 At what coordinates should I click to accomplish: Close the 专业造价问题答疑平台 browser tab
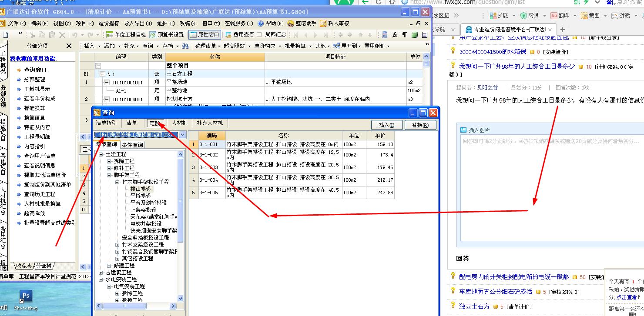[x=550, y=30]
